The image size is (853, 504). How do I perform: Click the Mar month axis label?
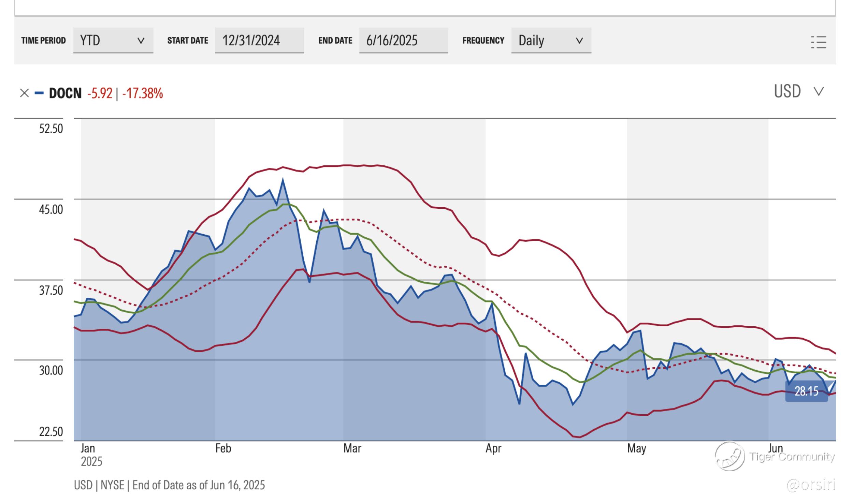[352, 448]
